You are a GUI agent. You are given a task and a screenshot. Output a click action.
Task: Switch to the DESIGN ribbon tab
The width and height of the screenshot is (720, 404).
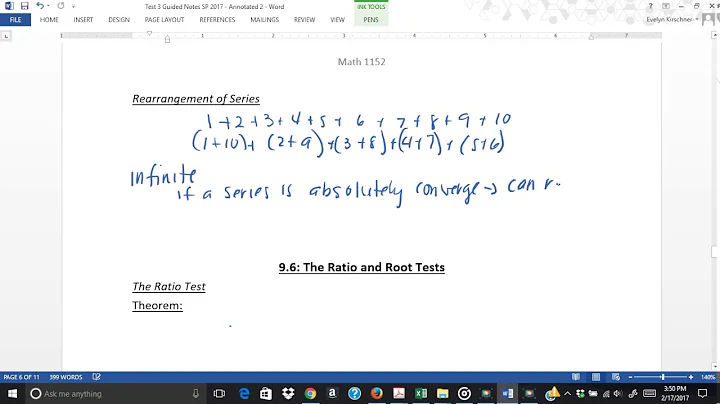tap(119, 20)
